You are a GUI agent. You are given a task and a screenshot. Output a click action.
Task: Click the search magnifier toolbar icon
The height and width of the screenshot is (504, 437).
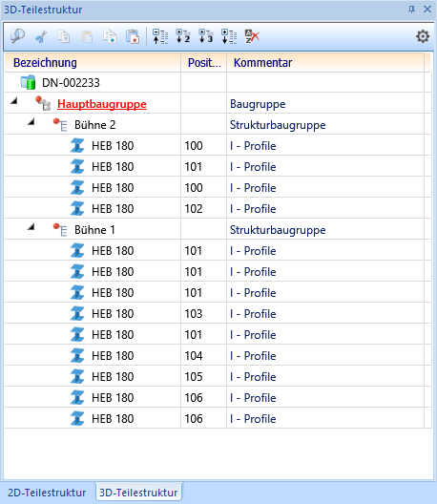(x=17, y=36)
